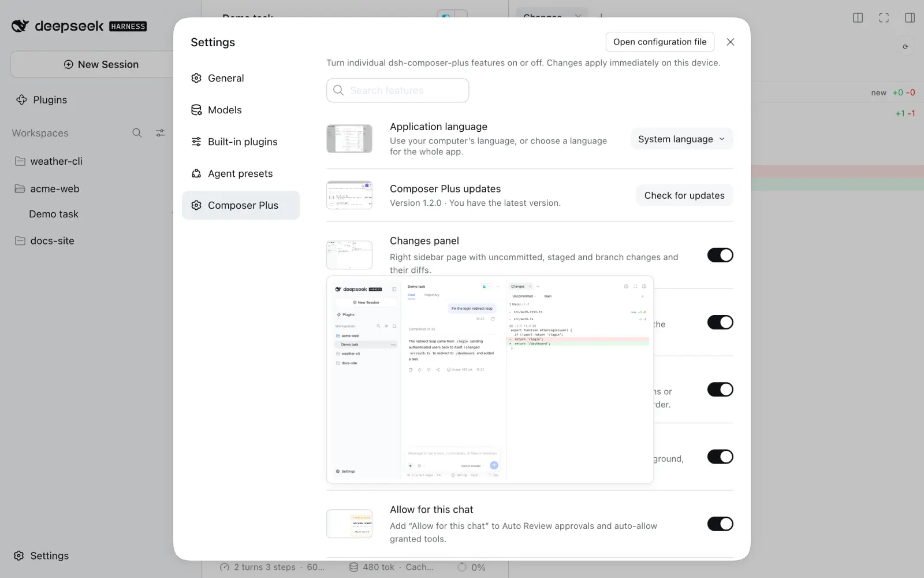
Task: Close the Settings dialog
Action: click(x=731, y=42)
